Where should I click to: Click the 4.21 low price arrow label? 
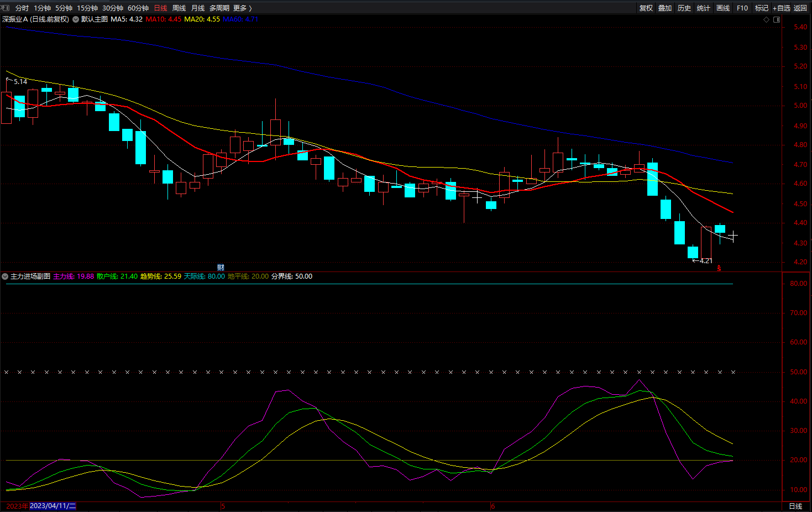[x=703, y=260]
